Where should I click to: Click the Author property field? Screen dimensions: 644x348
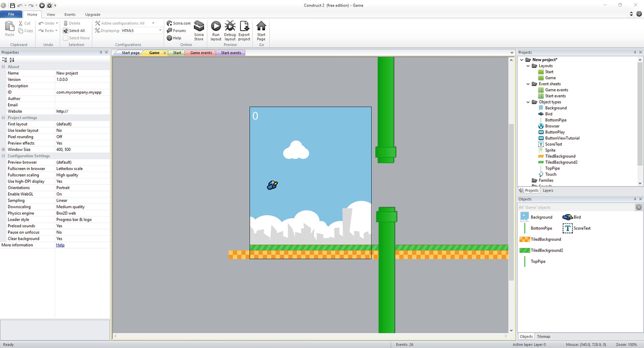point(82,99)
